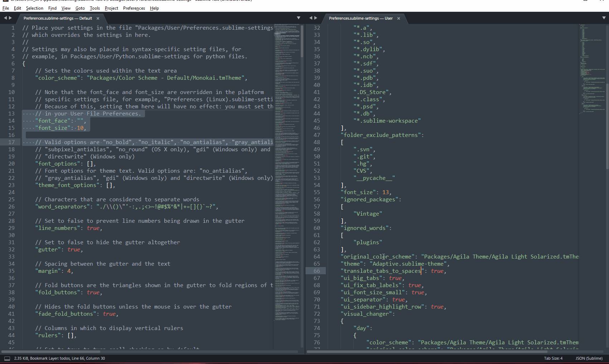Click line number 66 in right gutter

pyautogui.click(x=317, y=271)
